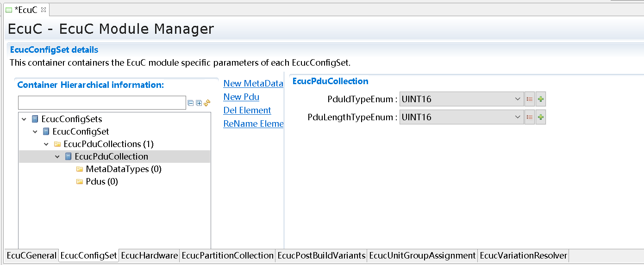The image size is (644, 265).
Task: Click the list icon next to PduIdTypeEnum
Action: 530,99
